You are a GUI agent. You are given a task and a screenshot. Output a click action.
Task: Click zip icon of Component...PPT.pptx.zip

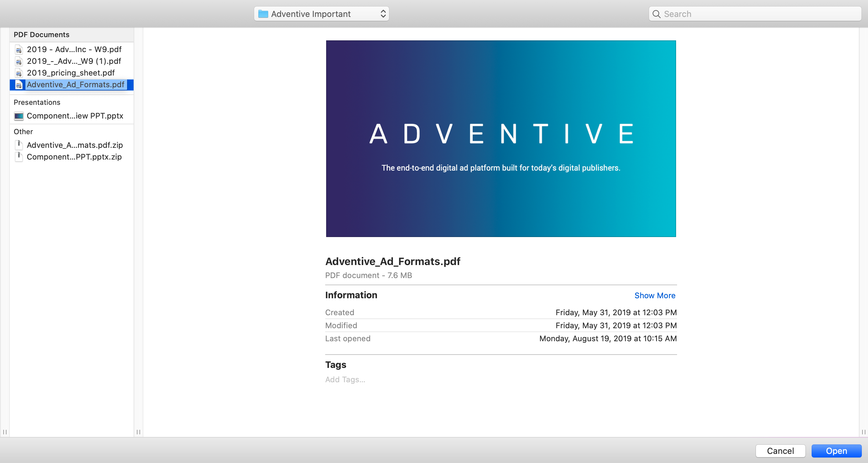[19, 157]
